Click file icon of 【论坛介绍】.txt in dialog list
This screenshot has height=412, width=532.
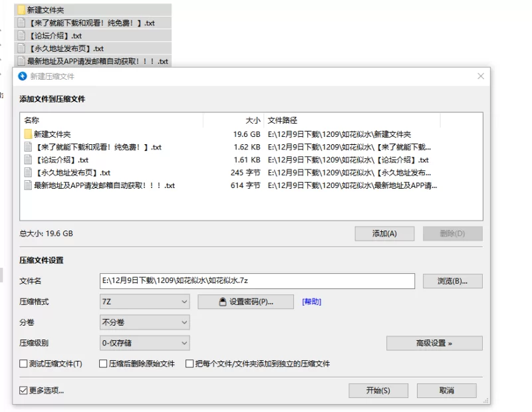28,159
